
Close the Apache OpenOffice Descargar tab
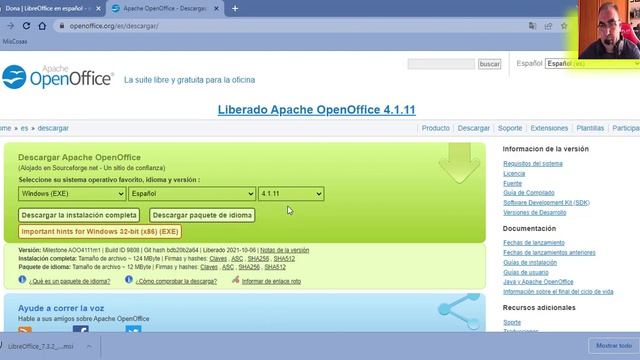click(216, 8)
